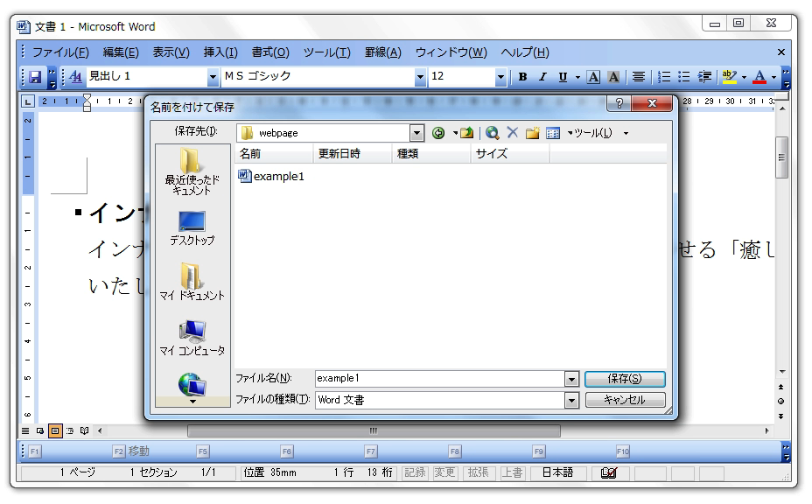Click the Search the Web icon
The image size is (812, 504).
[493, 133]
